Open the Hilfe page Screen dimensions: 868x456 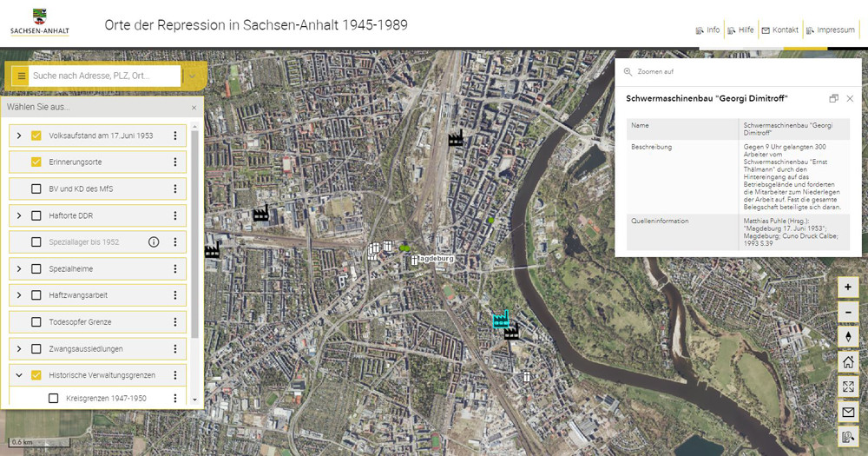740,30
